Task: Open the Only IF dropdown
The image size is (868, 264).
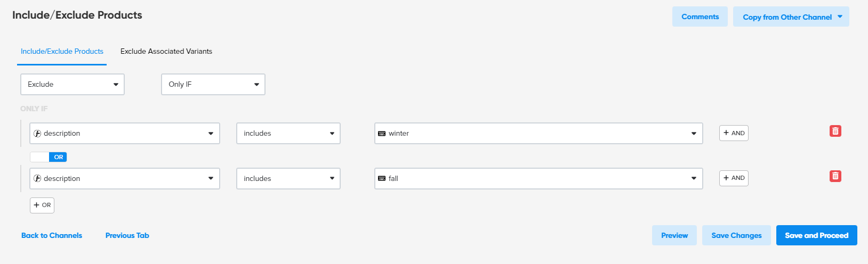Action: (x=213, y=84)
